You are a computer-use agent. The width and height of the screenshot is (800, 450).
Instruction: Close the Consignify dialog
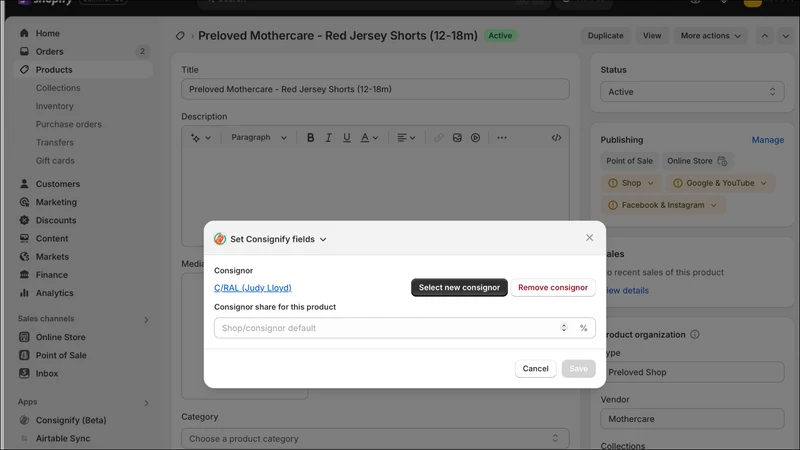point(589,238)
